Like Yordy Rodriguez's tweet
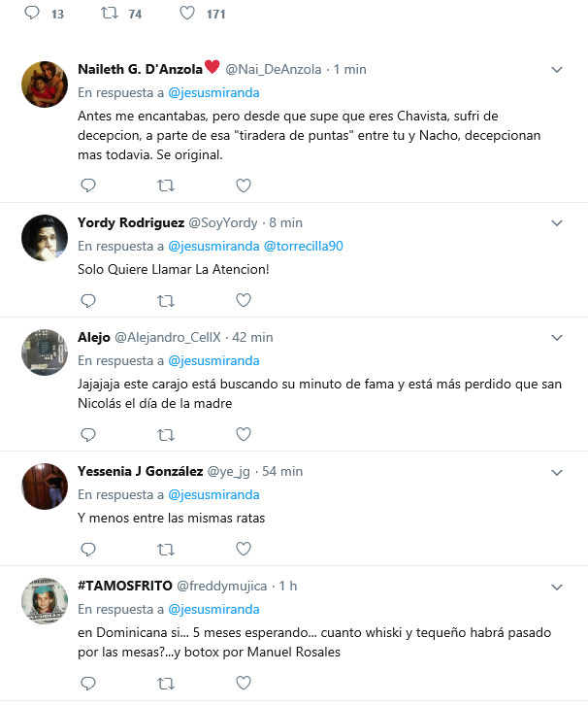 point(244,300)
